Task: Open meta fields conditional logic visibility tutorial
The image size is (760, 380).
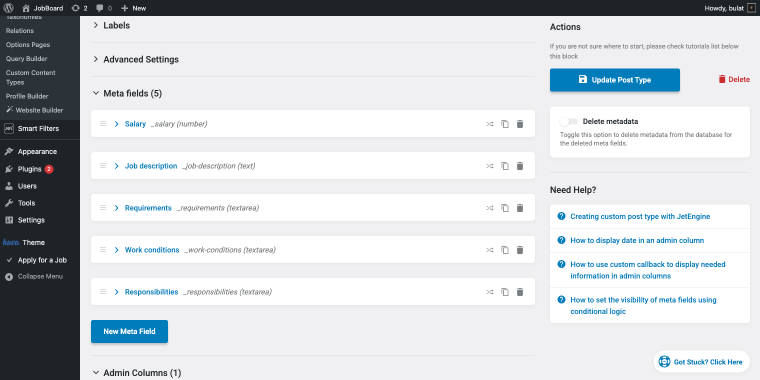Action: pos(643,305)
